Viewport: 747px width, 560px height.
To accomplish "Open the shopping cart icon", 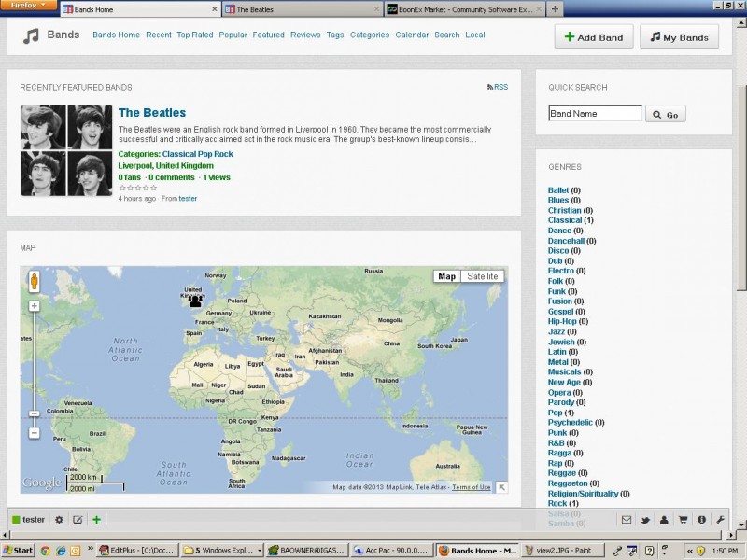I will tap(683, 520).
